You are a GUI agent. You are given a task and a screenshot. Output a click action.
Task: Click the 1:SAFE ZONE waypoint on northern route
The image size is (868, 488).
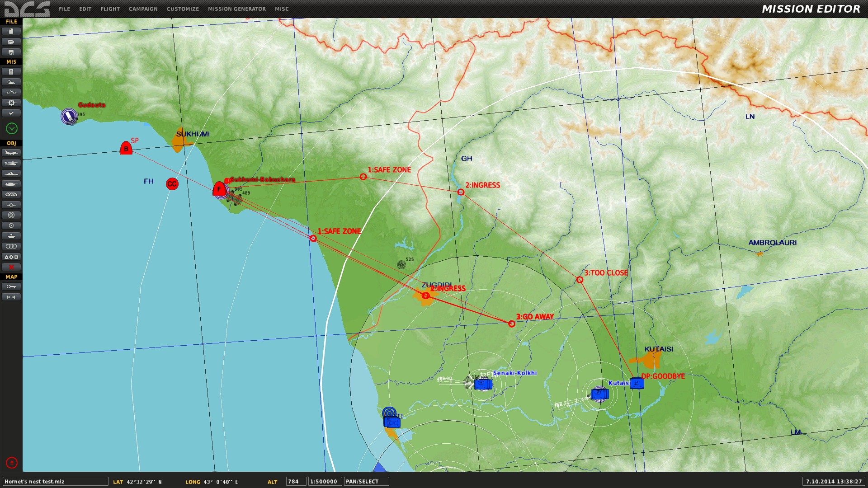(363, 177)
